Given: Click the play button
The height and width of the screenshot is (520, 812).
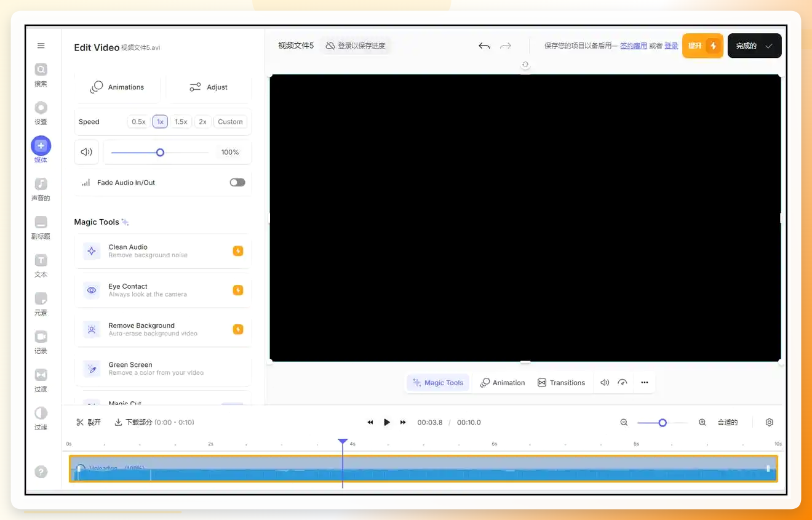Looking at the screenshot, I should [x=386, y=422].
